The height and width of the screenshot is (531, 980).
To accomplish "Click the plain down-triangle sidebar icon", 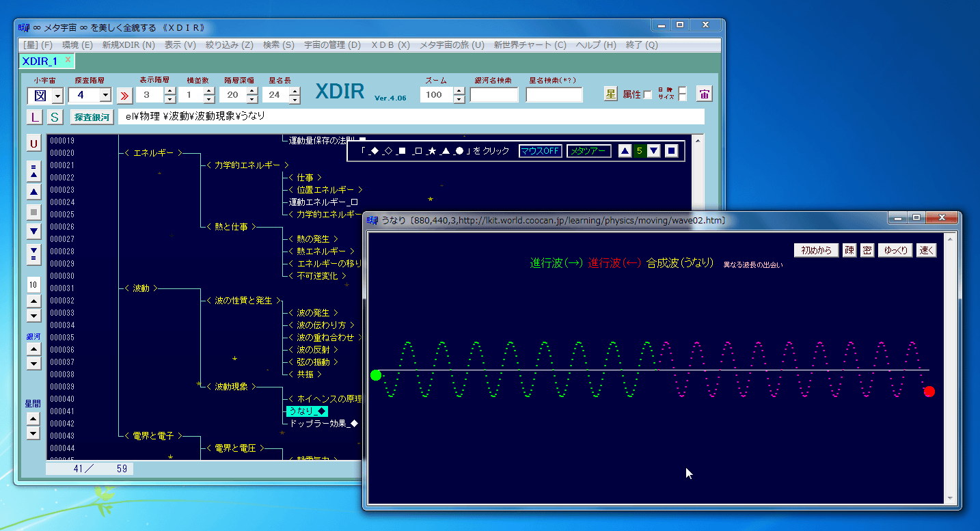I will click(x=33, y=232).
